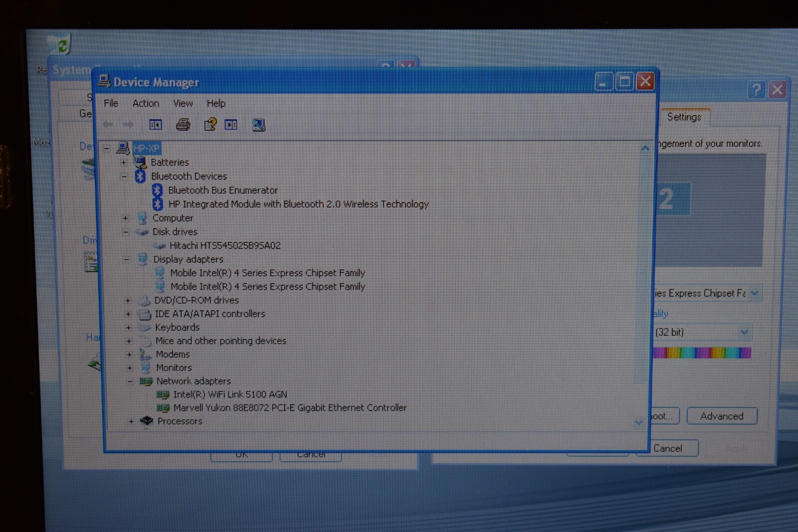
Task: Click the Processors category icon
Action: (147, 421)
